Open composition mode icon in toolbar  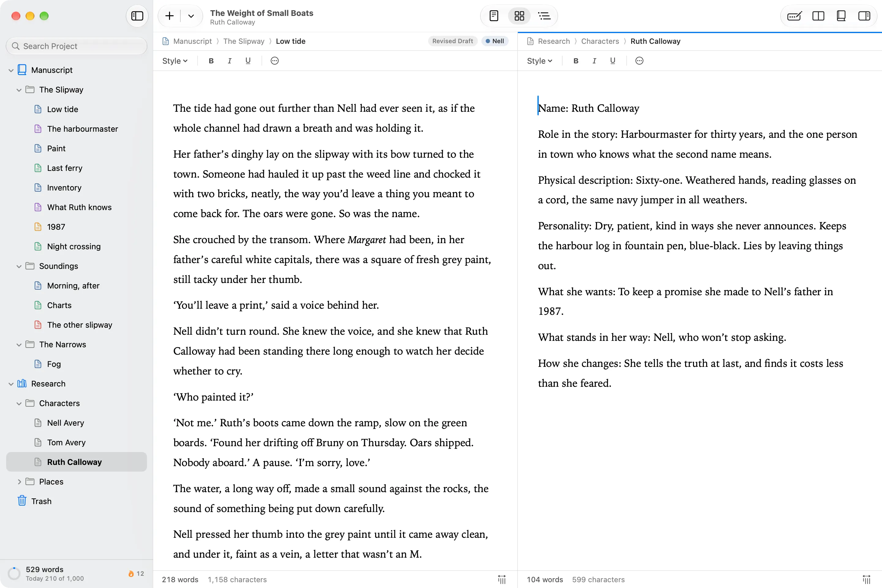794,16
